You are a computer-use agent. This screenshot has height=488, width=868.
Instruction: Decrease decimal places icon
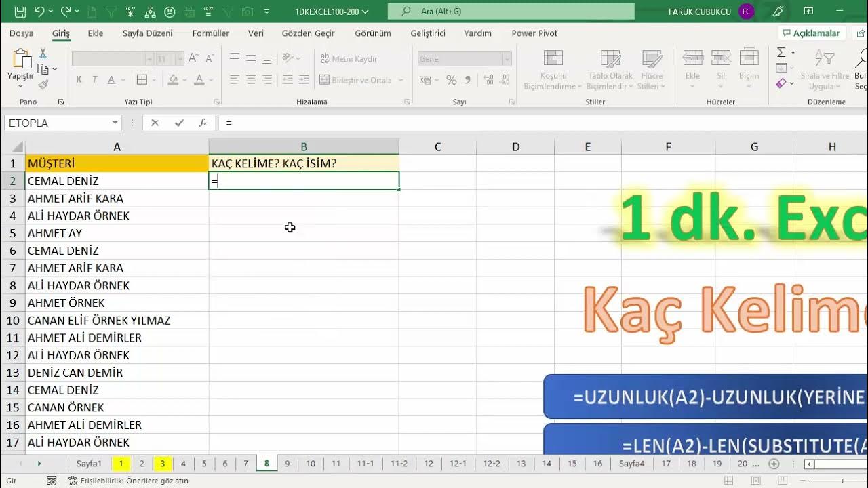click(504, 80)
